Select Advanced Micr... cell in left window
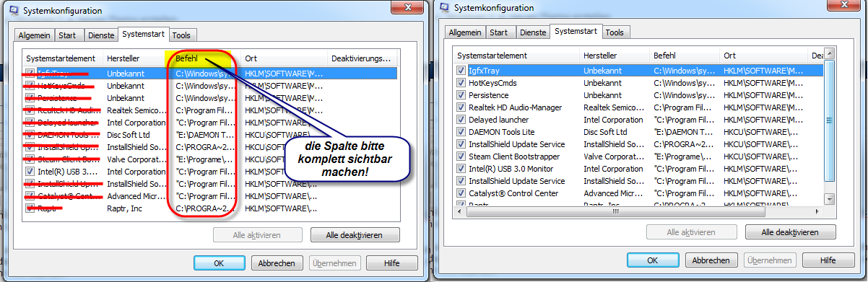The image size is (868, 282). (x=137, y=196)
